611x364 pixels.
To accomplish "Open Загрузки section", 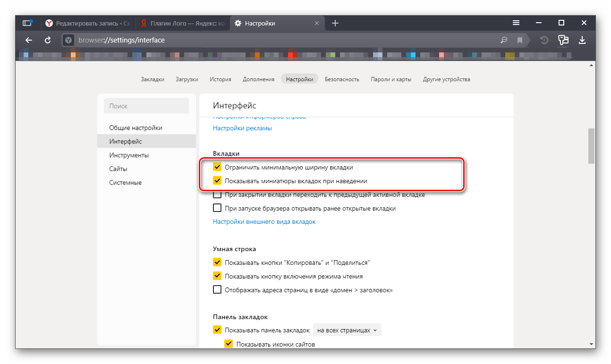I will 187,79.
